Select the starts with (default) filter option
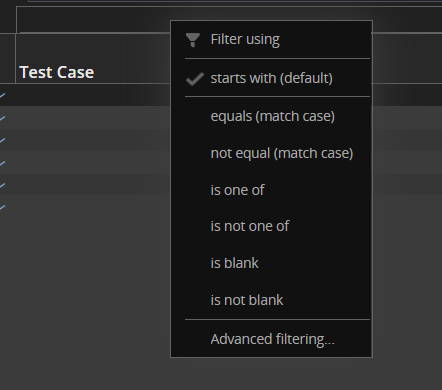The image size is (442, 390). tap(271, 78)
